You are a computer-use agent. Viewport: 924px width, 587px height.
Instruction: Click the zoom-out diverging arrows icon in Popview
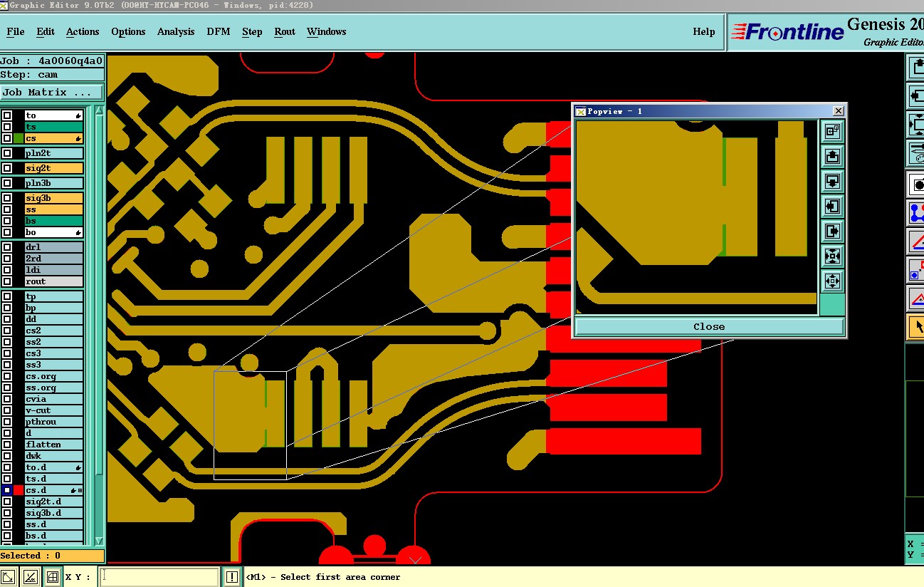(832, 281)
